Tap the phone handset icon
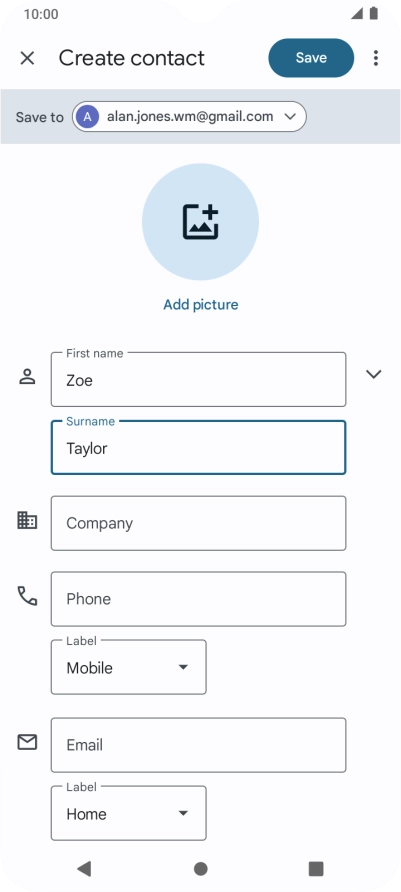Viewport: 401px width, 892px height. [27, 596]
